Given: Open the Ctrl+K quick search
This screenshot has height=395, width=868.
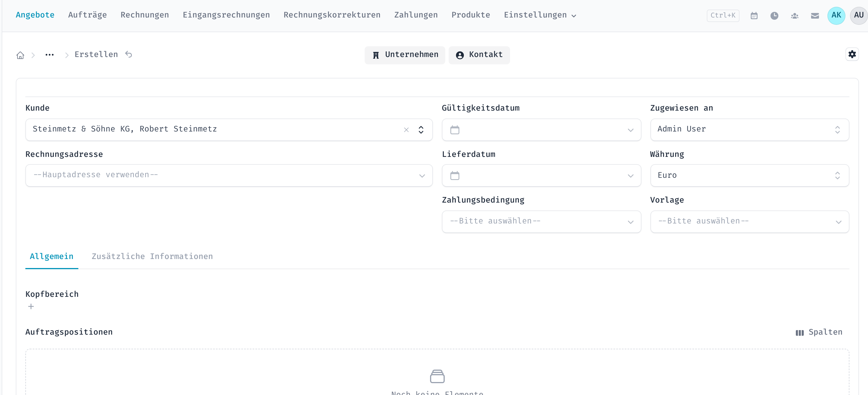Looking at the screenshot, I should 723,16.
